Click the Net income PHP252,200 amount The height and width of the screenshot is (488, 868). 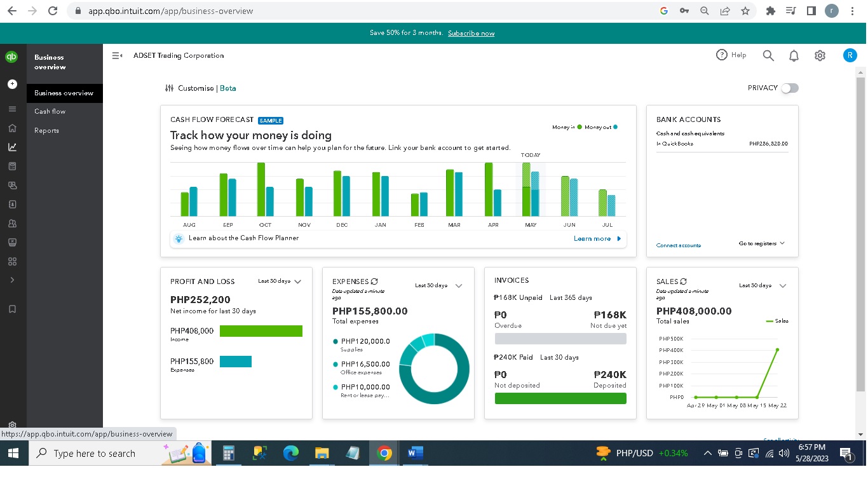click(x=200, y=300)
